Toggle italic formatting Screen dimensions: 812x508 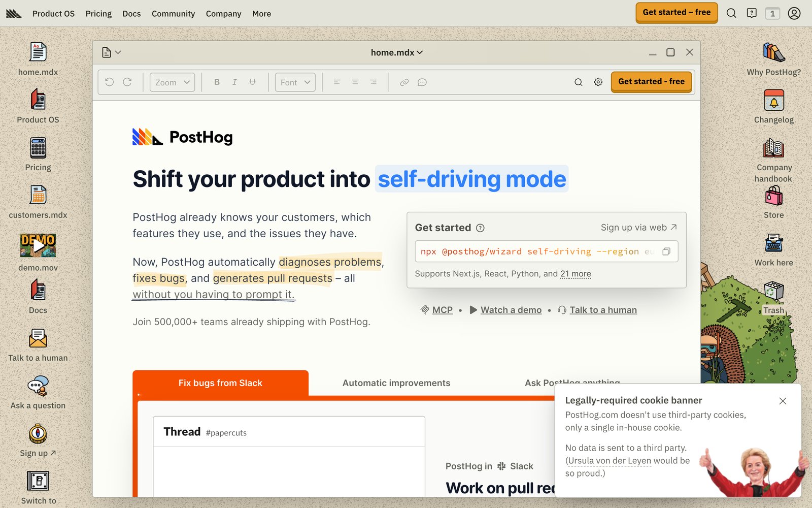(234, 82)
